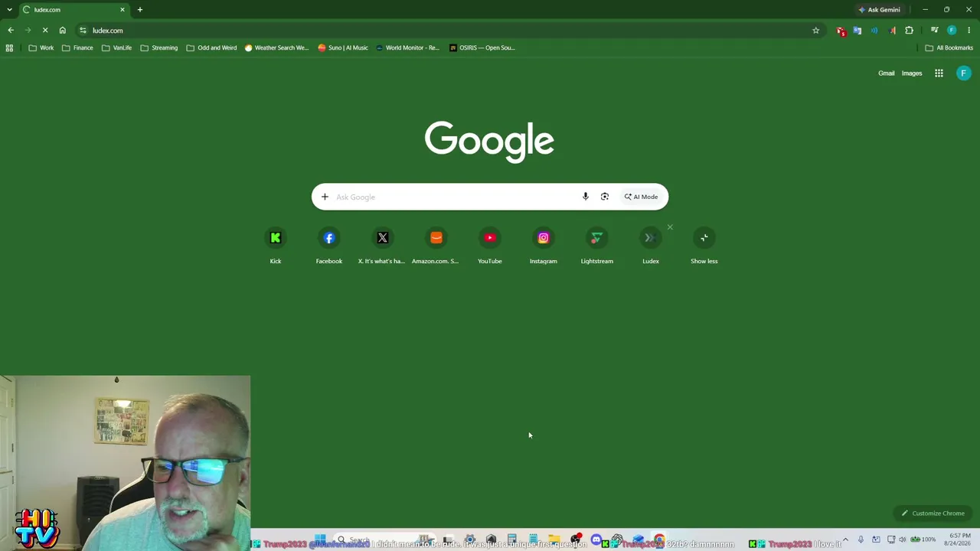View site information for ludex.com
Viewport: 980px width, 551px height.
(x=83, y=31)
